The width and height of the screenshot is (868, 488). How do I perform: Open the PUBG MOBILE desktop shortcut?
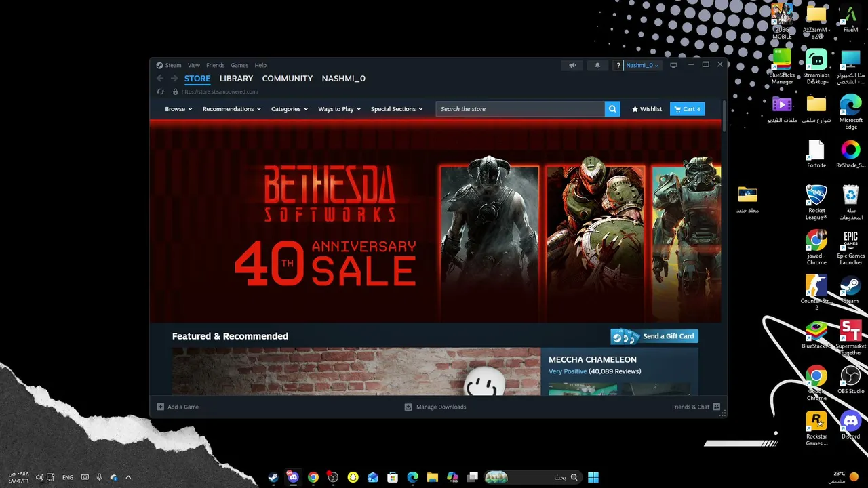point(782,22)
